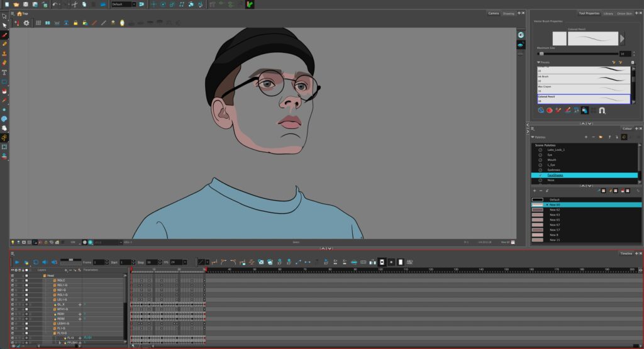Image resolution: width=644 pixels, height=349 pixels.
Task: Click the green script icon in top toolbar
Action: [x=250, y=4]
